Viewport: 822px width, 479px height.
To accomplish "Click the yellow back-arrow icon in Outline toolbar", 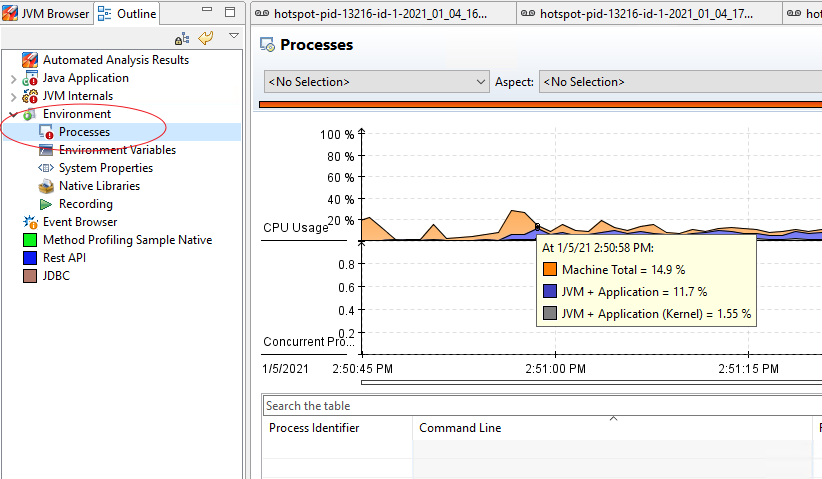I will [x=206, y=38].
